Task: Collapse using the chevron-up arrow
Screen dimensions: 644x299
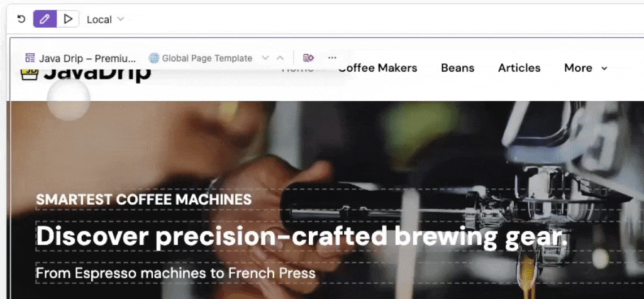Action: [280, 58]
